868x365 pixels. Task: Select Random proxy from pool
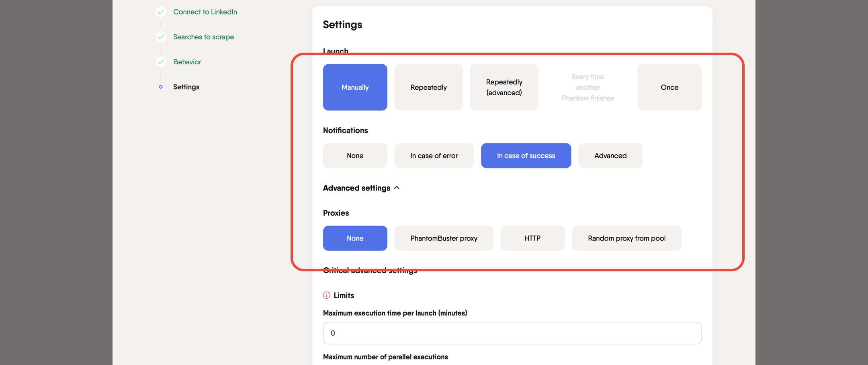point(626,238)
